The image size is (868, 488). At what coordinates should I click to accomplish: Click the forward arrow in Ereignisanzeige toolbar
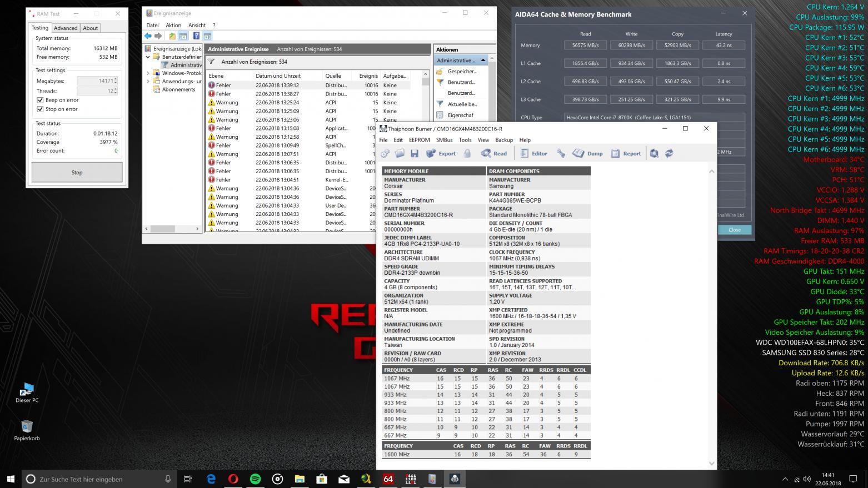point(158,36)
